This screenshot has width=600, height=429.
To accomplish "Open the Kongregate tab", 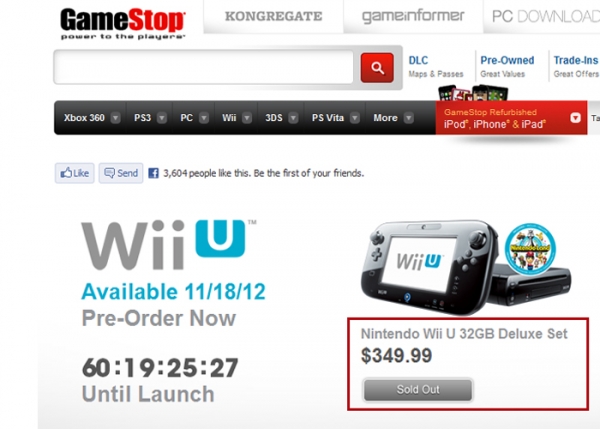I will (x=273, y=16).
